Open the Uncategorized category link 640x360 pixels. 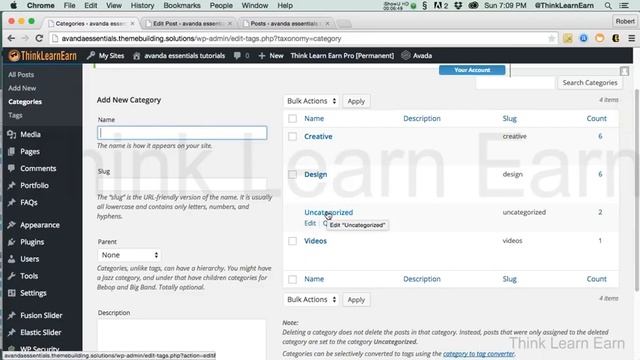point(329,212)
